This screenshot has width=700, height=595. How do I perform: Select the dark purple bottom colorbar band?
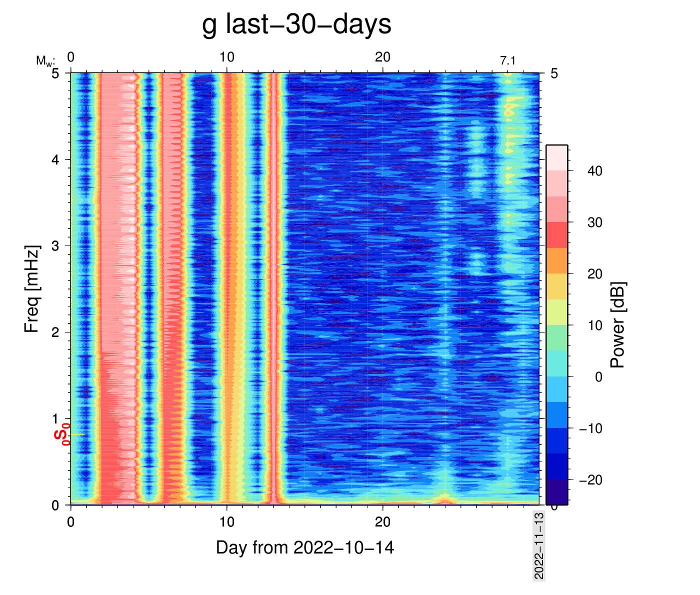click(556, 491)
